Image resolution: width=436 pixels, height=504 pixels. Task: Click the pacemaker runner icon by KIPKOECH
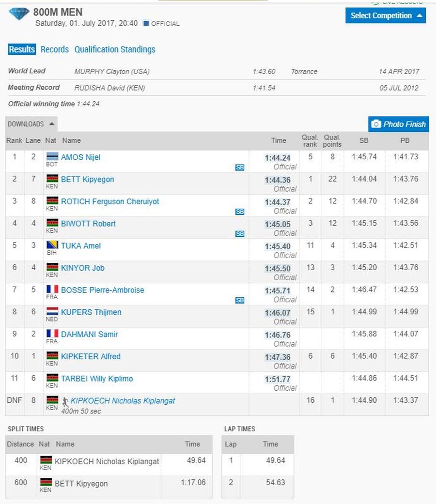tap(65, 401)
